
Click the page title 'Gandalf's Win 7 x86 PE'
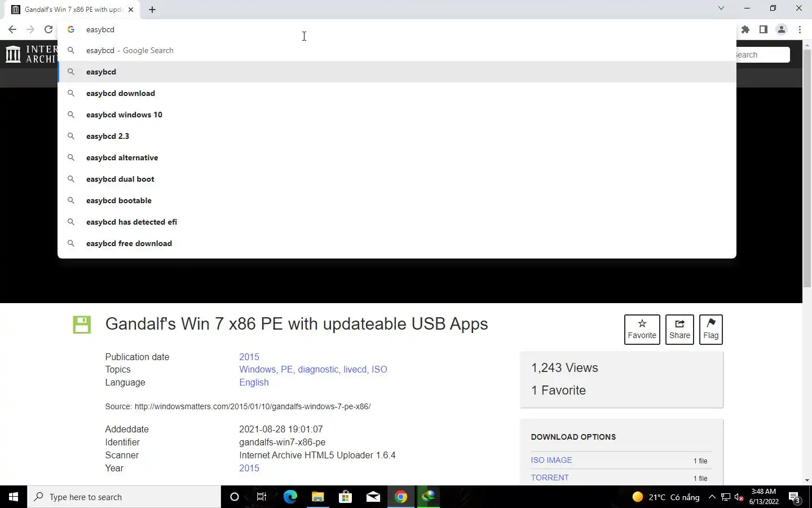click(x=297, y=324)
